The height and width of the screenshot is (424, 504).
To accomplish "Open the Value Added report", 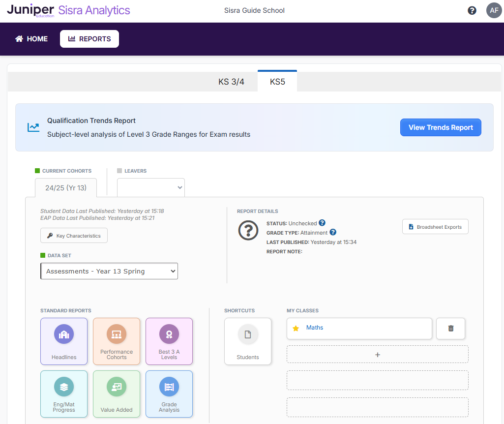I will pos(117,394).
